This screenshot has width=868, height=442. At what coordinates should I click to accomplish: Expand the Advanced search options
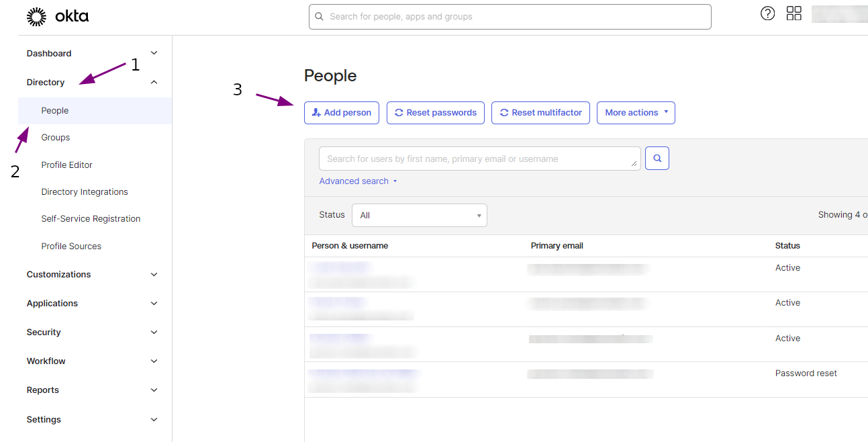pyautogui.click(x=358, y=181)
